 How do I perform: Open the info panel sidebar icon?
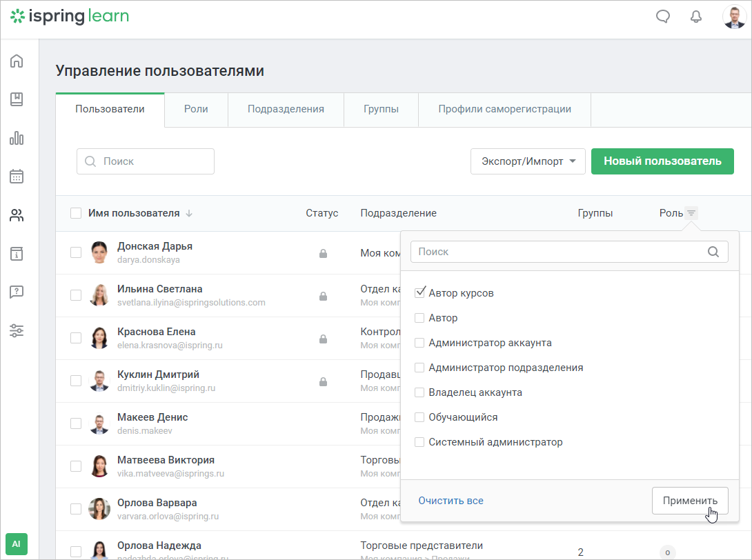17,254
